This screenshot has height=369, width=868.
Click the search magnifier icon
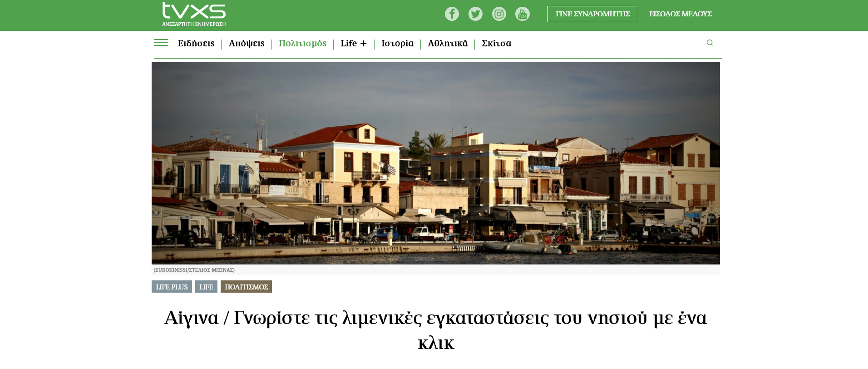click(710, 43)
